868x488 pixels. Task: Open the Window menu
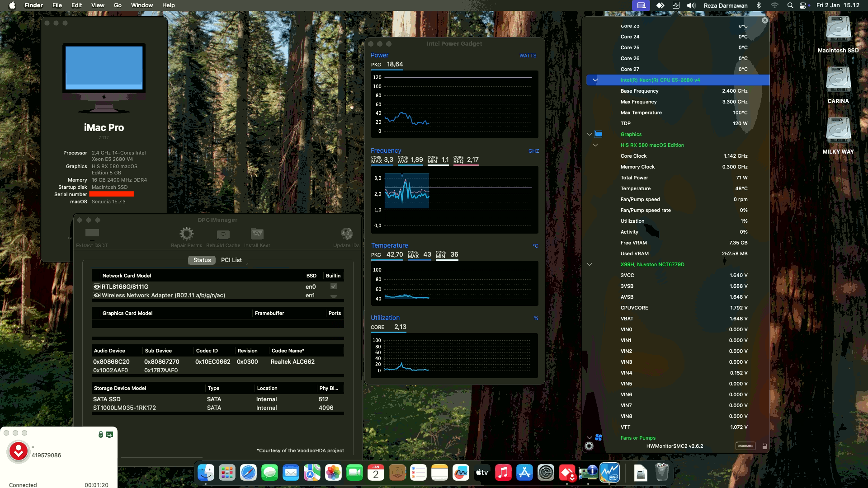coord(142,5)
